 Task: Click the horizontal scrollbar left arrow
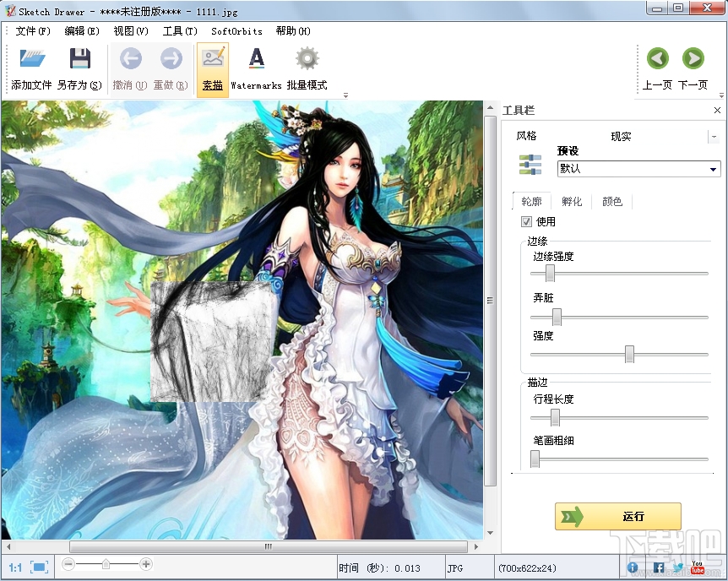[8, 546]
